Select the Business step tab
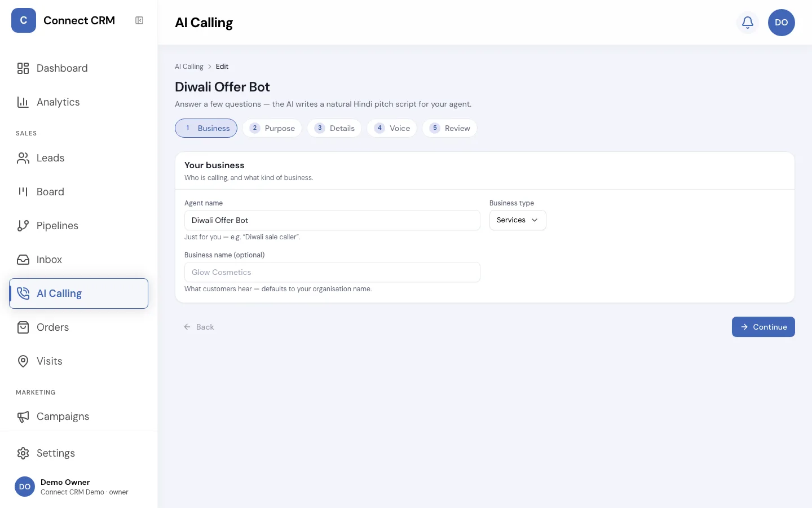The width and height of the screenshot is (812, 508). coord(206,128)
